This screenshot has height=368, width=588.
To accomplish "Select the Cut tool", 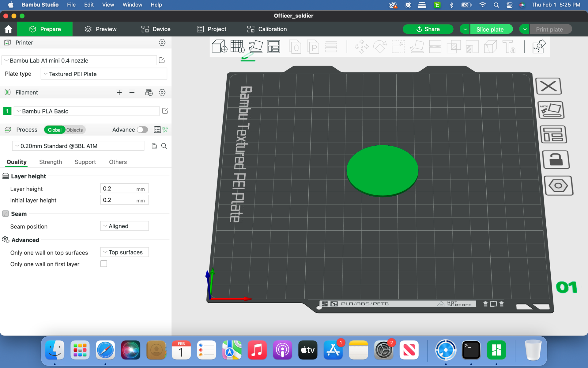I will [435, 47].
